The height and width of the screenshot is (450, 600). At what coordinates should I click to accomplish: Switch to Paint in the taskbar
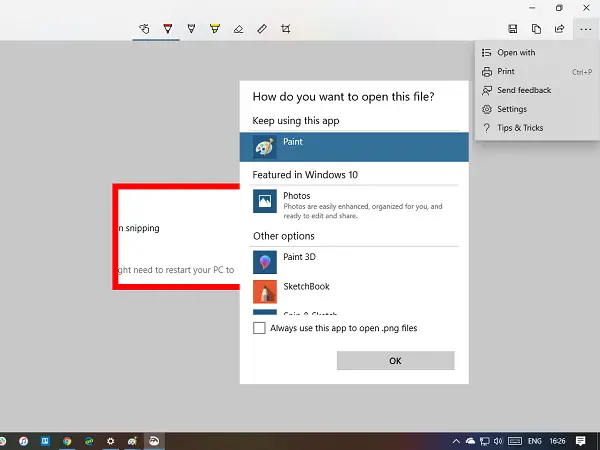tap(132, 441)
